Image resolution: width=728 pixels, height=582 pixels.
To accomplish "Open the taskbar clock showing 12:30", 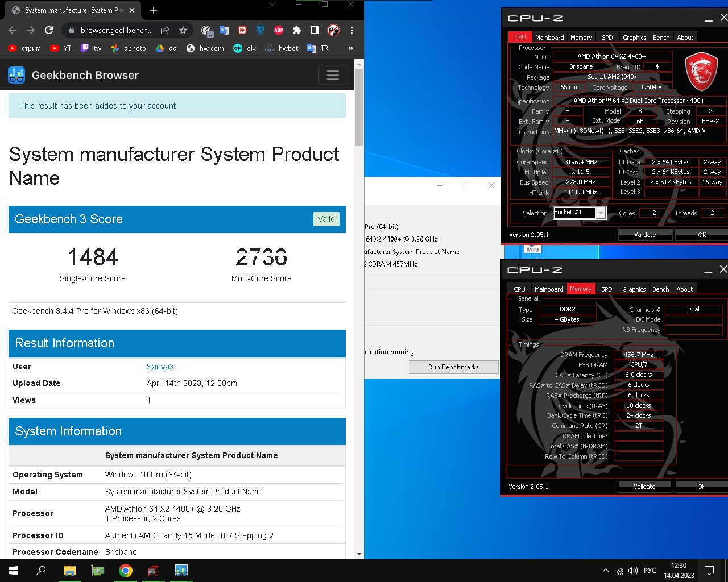I will (x=679, y=571).
